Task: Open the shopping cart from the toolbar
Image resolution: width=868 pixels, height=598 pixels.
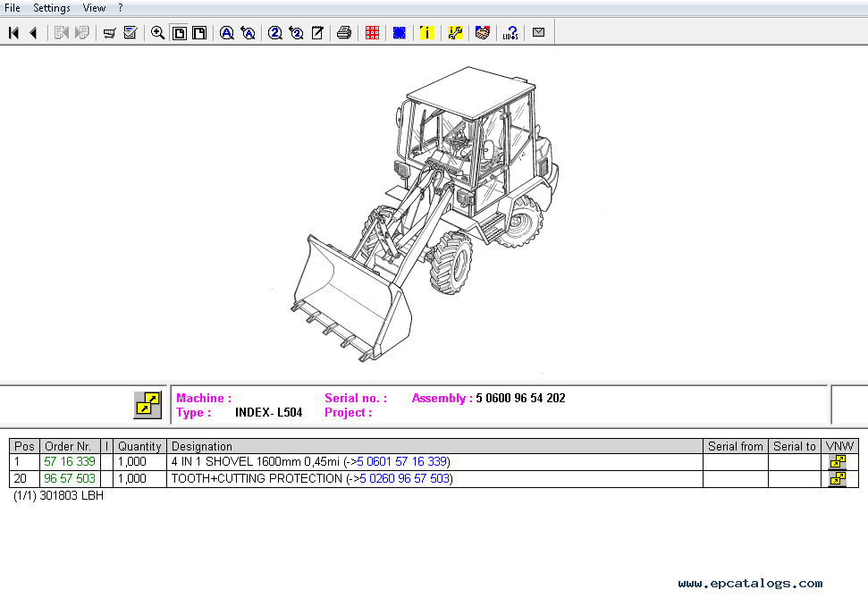Action: point(110,33)
